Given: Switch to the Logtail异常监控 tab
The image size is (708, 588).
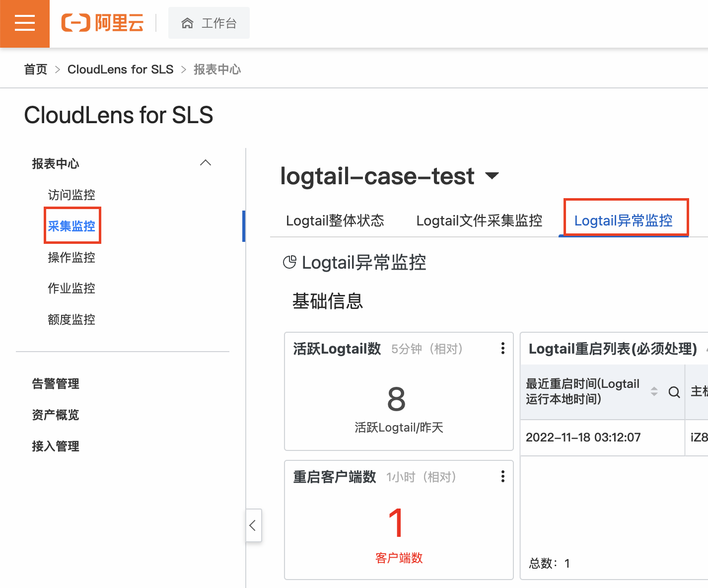Looking at the screenshot, I should click(624, 220).
